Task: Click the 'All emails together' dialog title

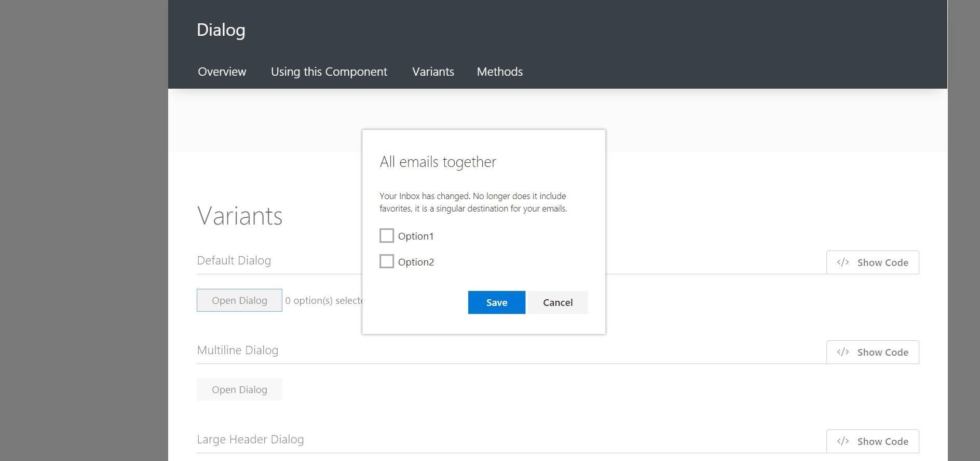Action: click(x=438, y=162)
